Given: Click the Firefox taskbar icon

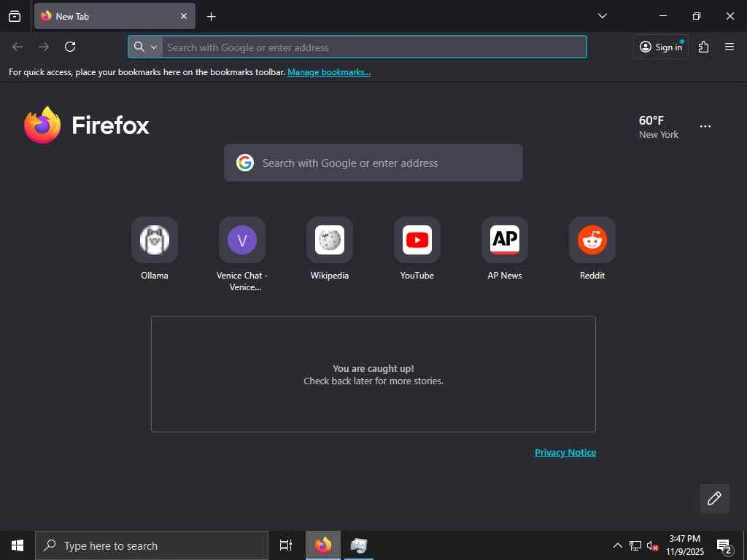Looking at the screenshot, I should [x=323, y=545].
